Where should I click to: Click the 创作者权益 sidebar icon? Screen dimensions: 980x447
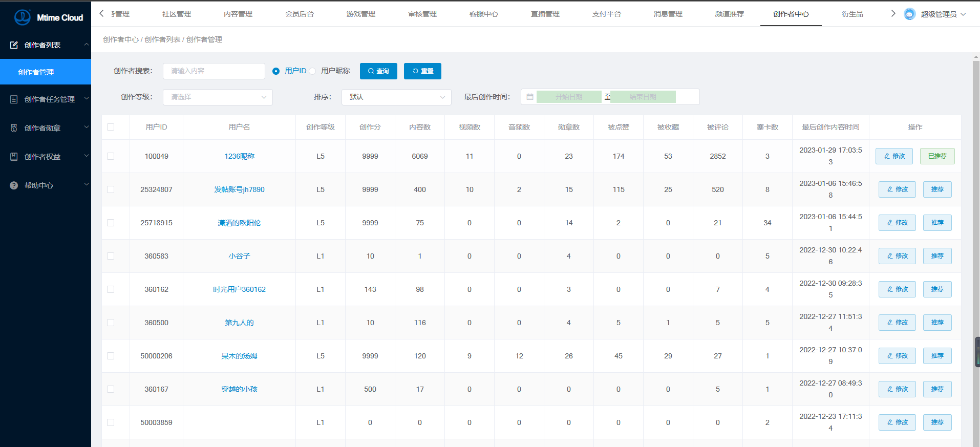point(14,157)
